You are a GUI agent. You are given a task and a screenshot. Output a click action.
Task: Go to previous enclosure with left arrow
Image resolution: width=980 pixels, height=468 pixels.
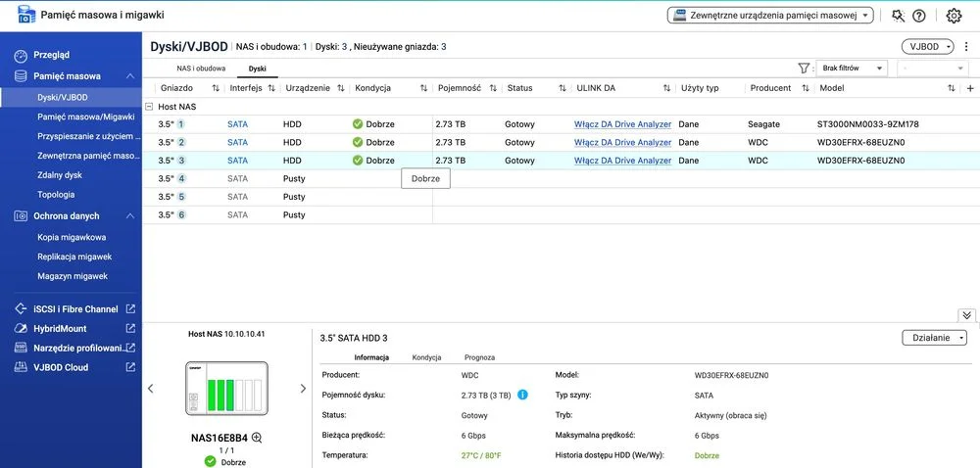click(x=150, y=388)
